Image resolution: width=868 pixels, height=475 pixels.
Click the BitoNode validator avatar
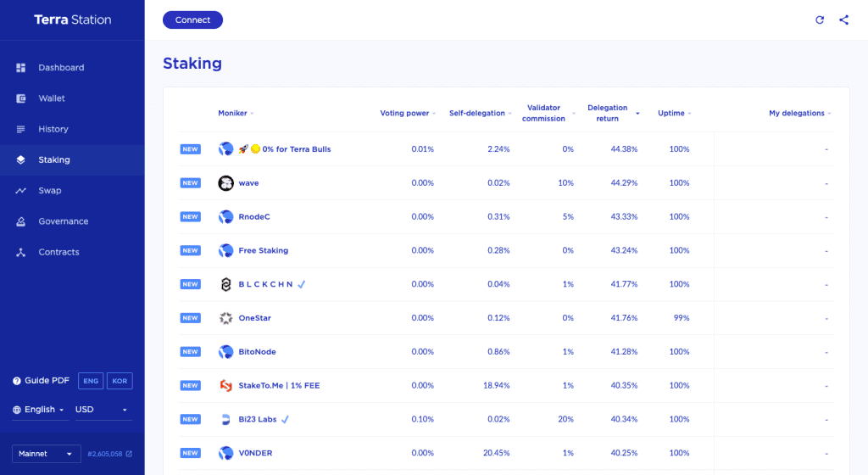pos(225,351)
